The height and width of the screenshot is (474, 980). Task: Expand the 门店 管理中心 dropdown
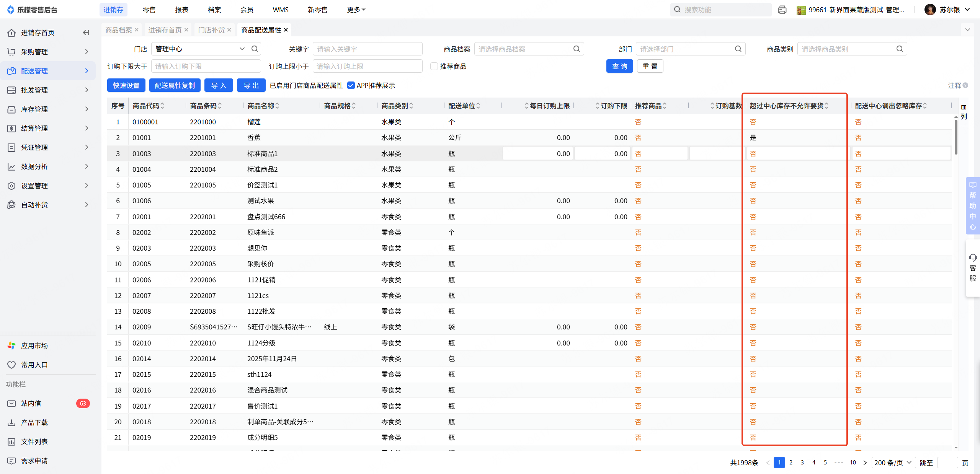242,49
